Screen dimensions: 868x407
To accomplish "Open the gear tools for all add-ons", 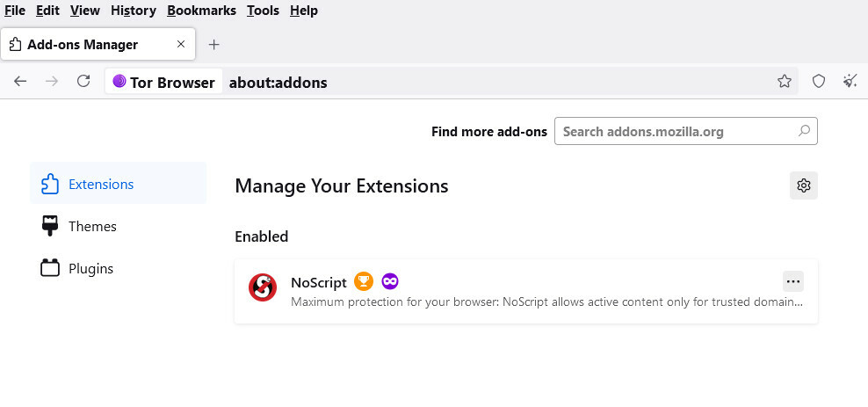I will [x=804, y=185].
